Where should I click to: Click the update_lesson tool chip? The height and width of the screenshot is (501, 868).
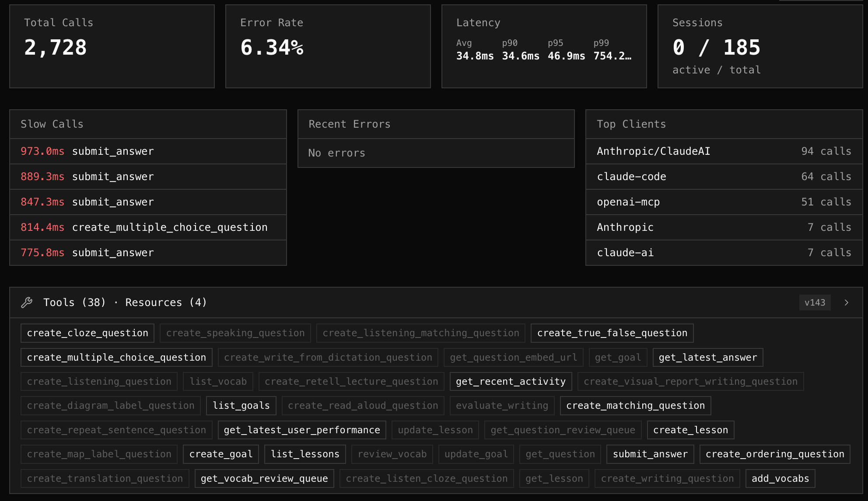435,430
